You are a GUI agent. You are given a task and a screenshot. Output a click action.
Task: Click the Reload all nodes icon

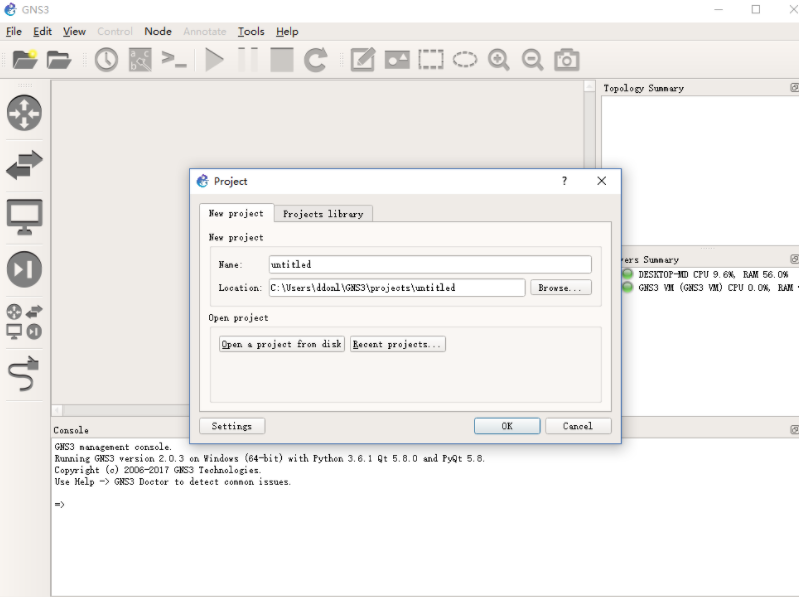(315, 60)
